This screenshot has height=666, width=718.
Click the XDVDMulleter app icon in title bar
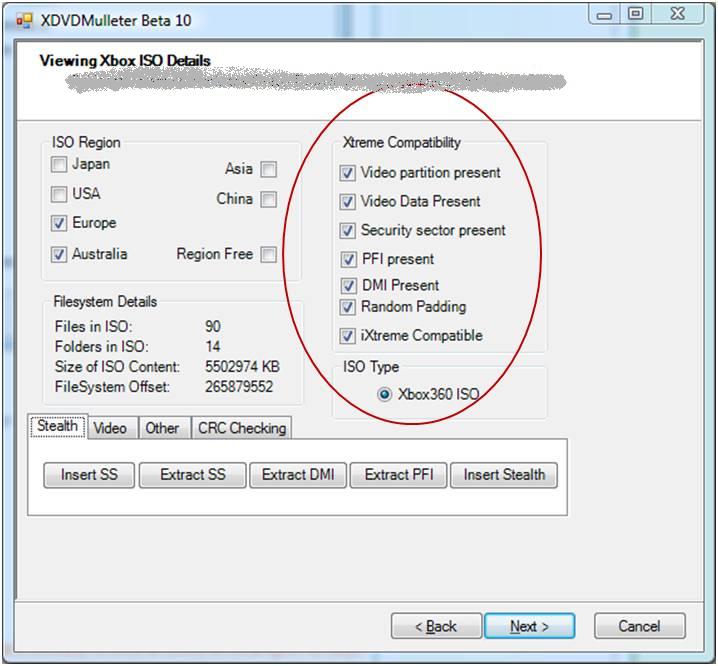coord(24,21)
